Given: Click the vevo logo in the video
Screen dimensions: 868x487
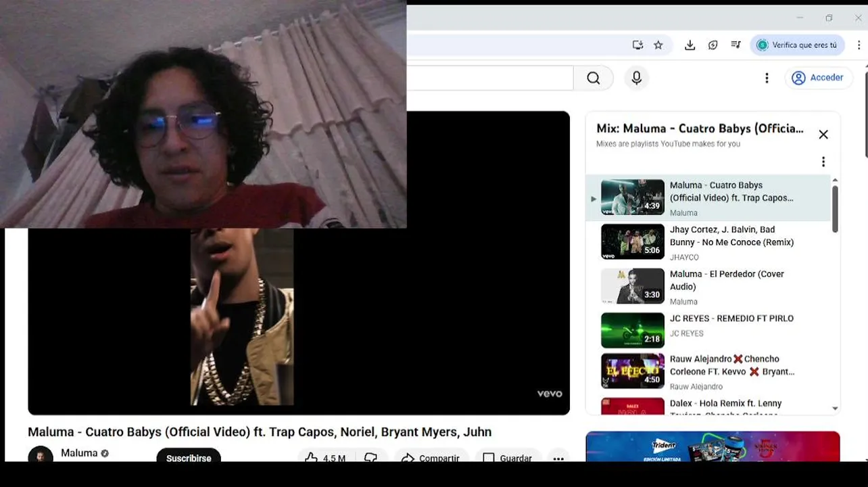Looking at the screenshot, I should [x=550, y=394].
